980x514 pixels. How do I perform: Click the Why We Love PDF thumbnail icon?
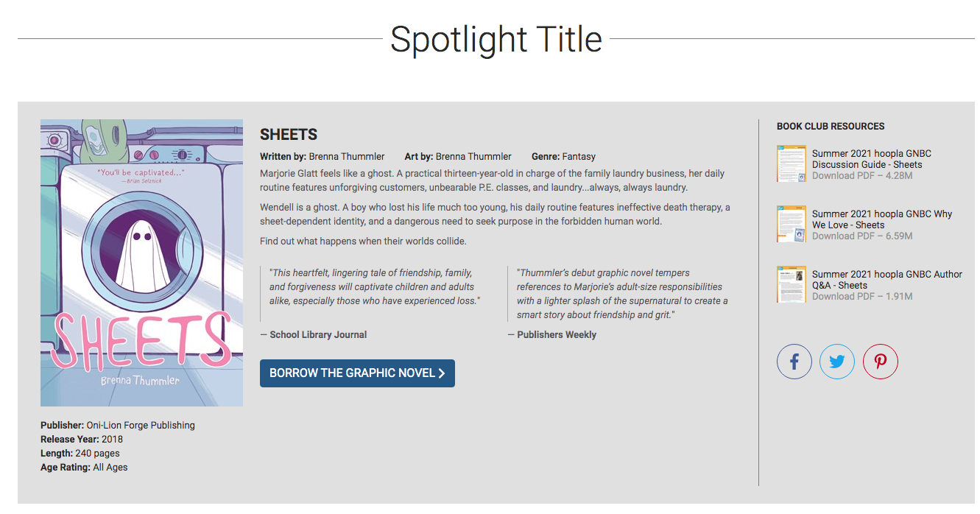(792, 224)
